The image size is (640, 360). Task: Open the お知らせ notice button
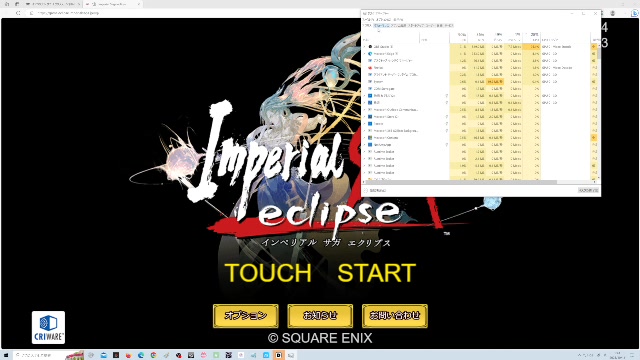320,316
